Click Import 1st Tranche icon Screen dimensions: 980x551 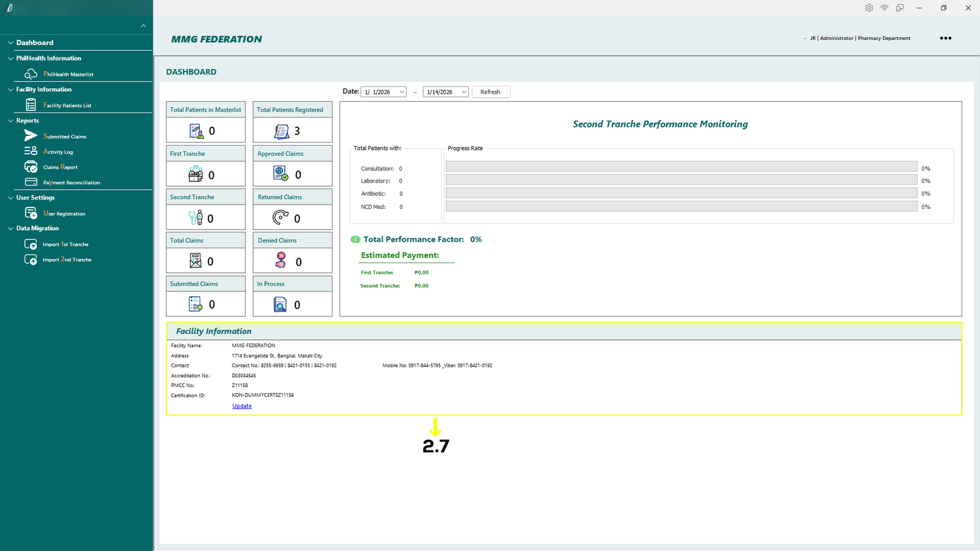tap(31, 244)
